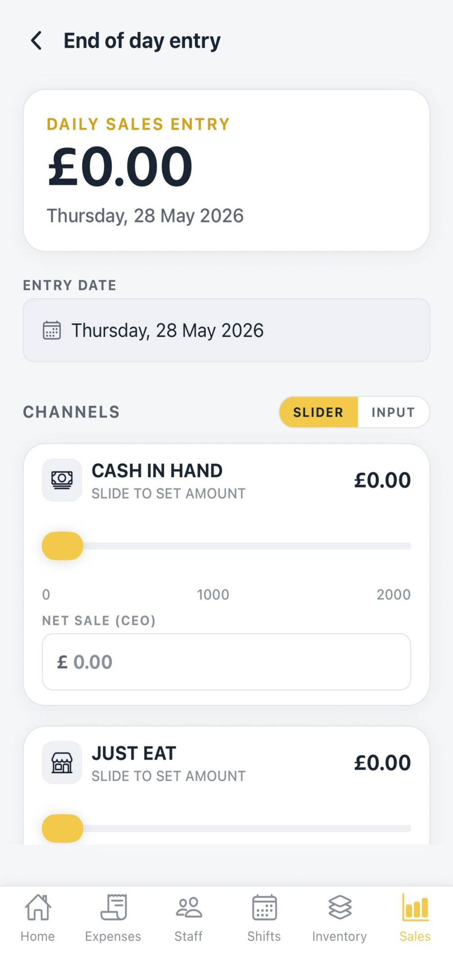
Task: Select the Sales tab
Action: 415,918
